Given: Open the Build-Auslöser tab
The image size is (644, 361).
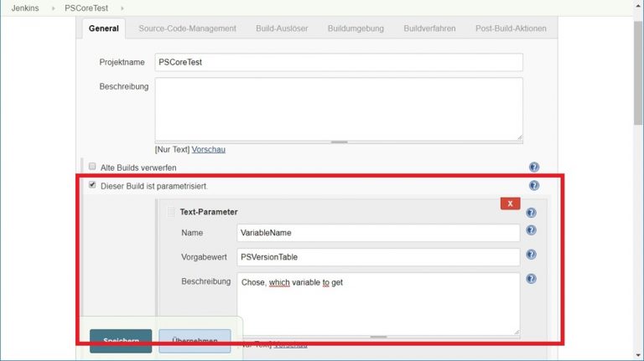Looking at the screenshot, I should click(x=282, y=28).
